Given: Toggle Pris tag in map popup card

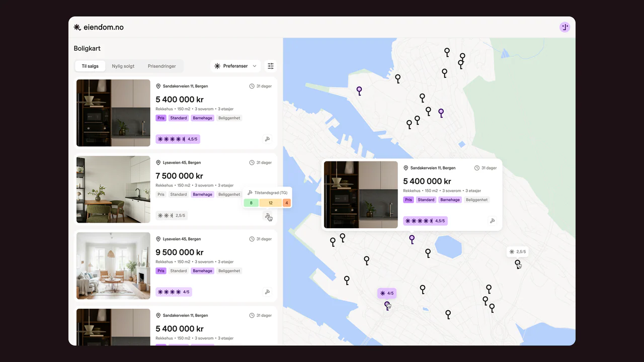Looking at the screenshot, I should pyautogui.click(x=409, y=200).
